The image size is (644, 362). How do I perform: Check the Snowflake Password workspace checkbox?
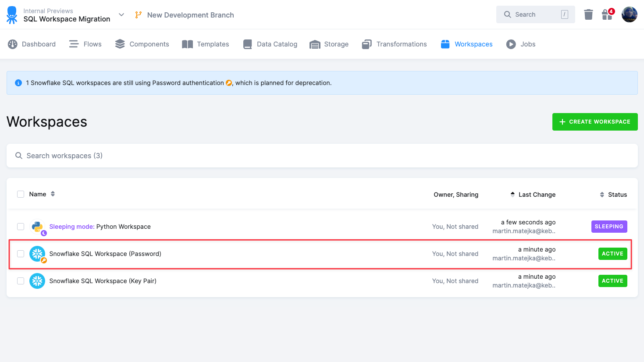point(21,254)
